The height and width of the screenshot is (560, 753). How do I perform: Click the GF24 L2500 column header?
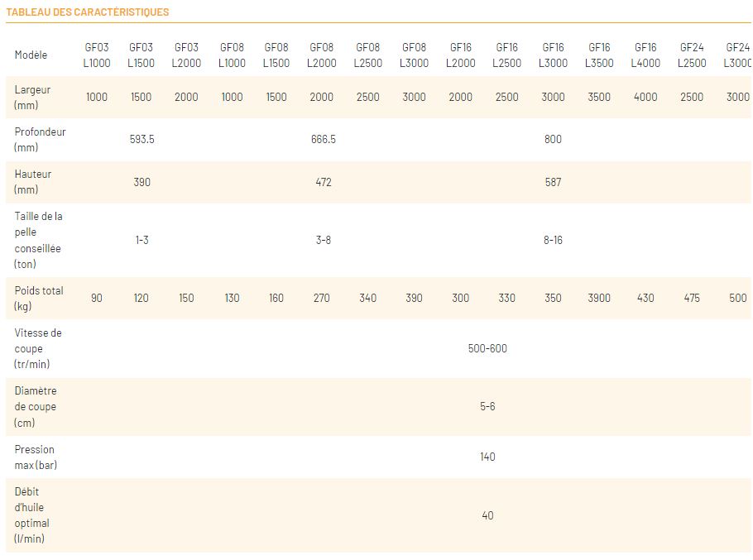click(x=692, y=55)
